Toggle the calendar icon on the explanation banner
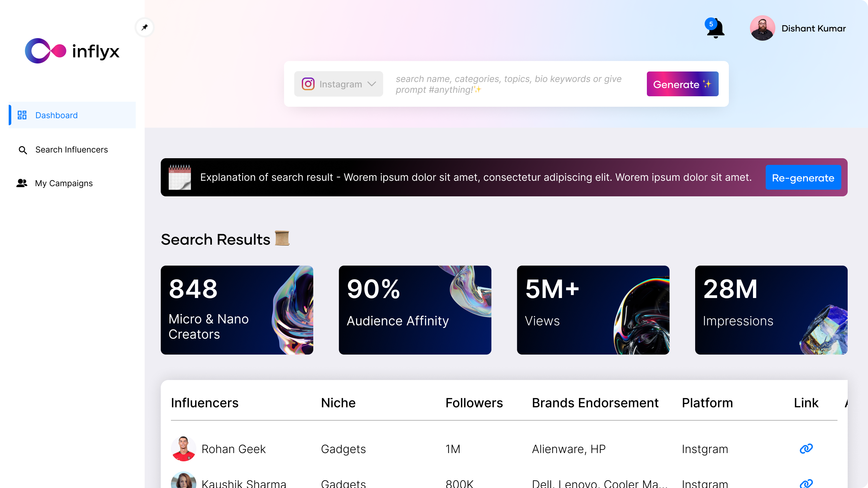The height and width of the screenshot is (488, 868). [x=180, y=177]
